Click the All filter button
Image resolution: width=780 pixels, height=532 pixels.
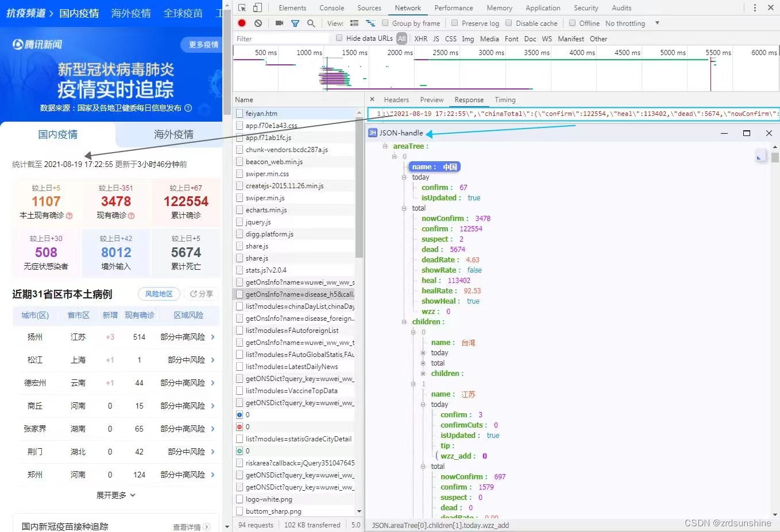401,38
